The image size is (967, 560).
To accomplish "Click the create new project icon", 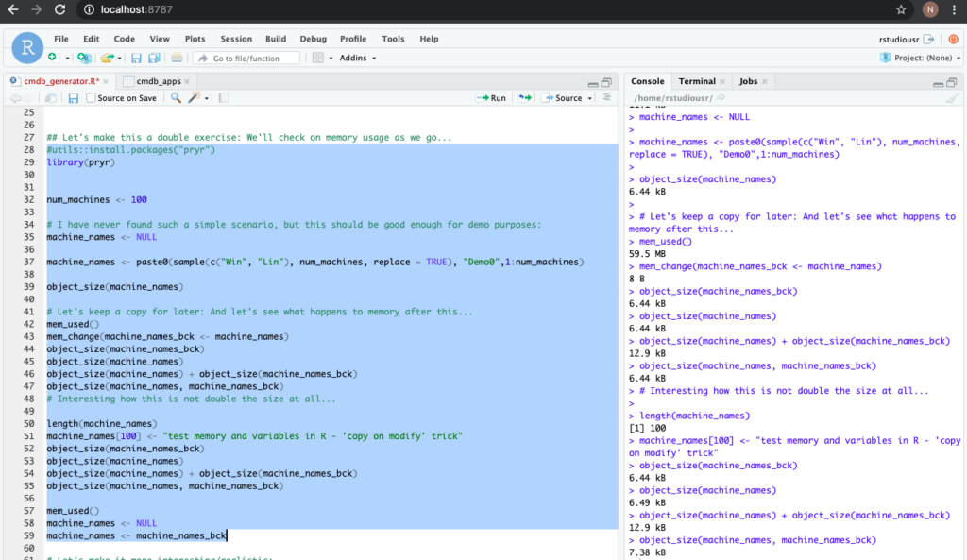I will pos(84,58).
